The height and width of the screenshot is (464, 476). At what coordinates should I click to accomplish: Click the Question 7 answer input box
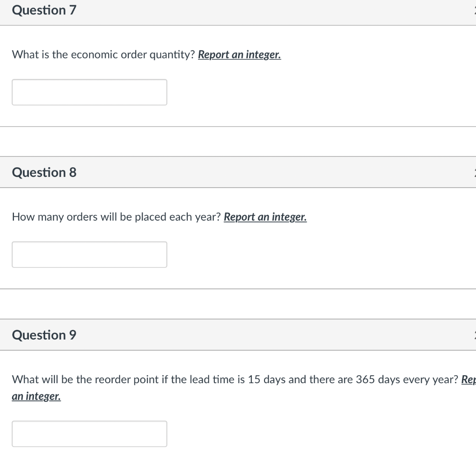pyautogui.click(x=89, y=92)
